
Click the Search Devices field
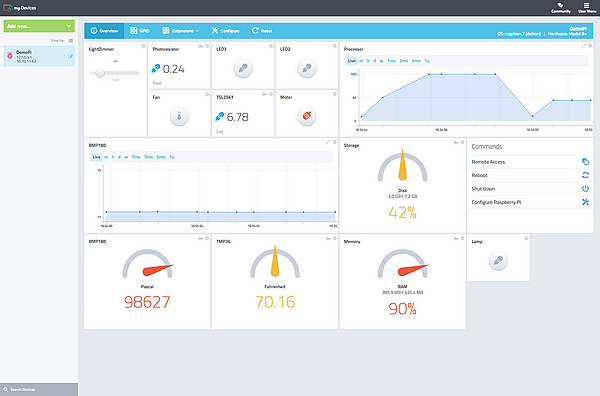(x=39, y=389)
